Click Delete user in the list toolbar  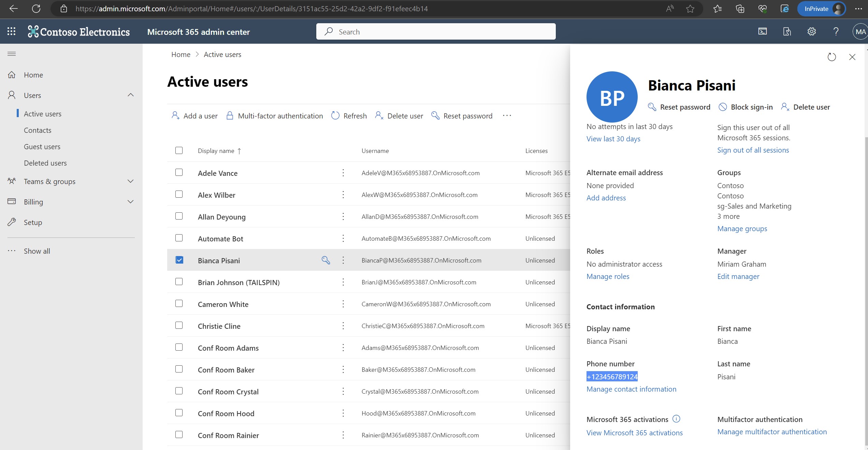pos(399,116)
